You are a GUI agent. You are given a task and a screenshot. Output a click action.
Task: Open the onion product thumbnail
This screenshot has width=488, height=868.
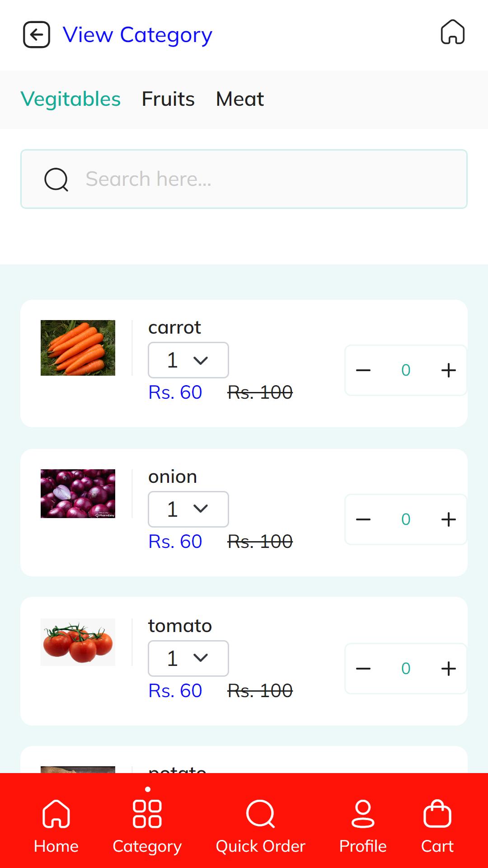point(78,494)
